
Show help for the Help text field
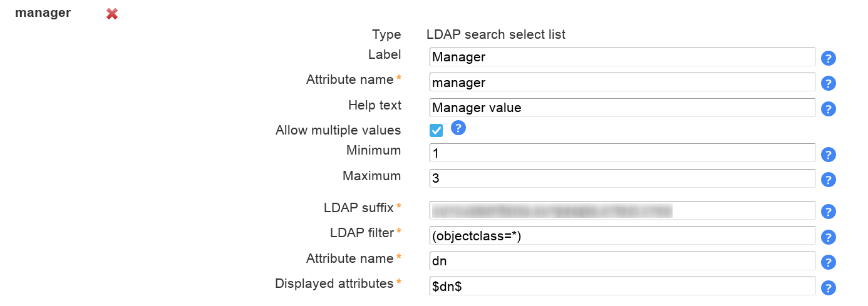coord(829,110)
